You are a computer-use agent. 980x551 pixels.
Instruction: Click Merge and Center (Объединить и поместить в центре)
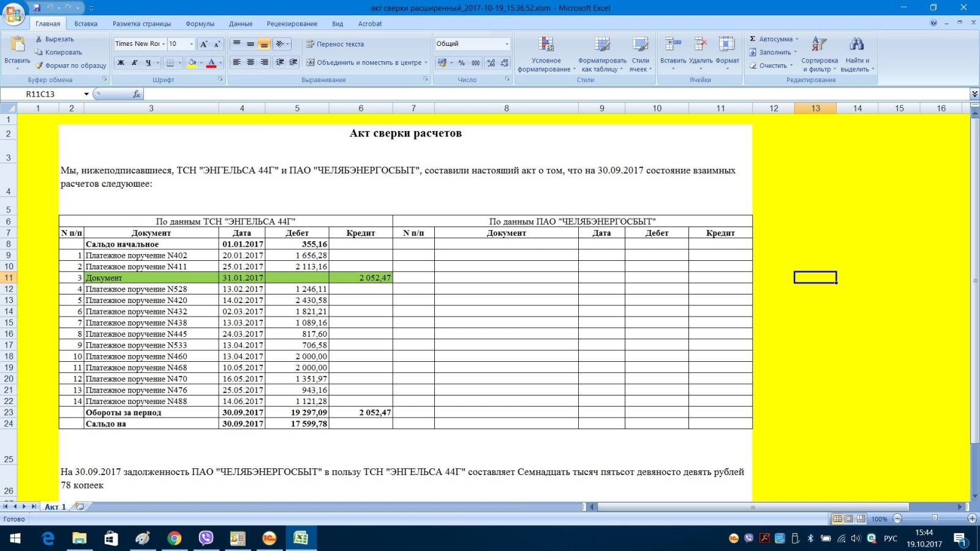364,62
